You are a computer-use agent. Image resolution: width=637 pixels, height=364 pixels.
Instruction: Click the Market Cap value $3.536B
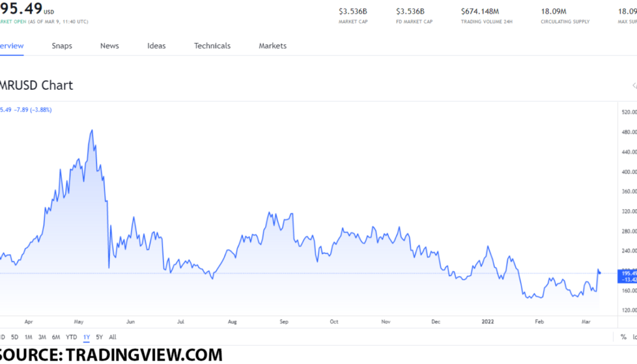click(352, 11)
